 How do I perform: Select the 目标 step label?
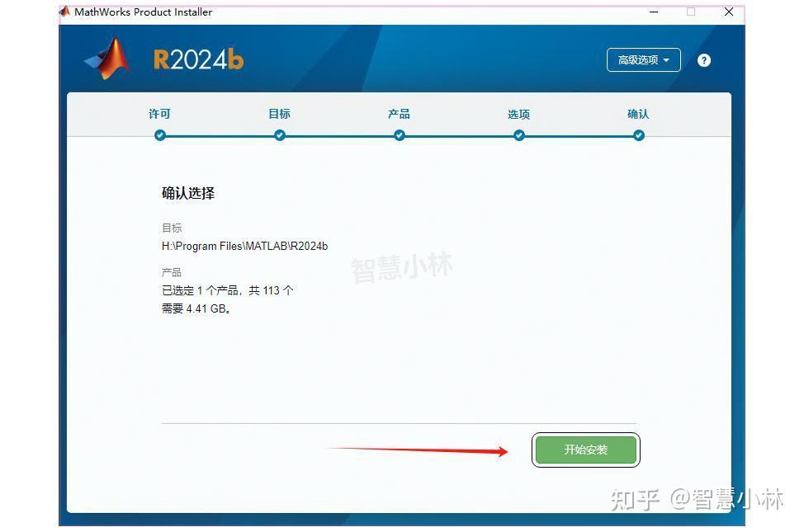click(279, 114)
